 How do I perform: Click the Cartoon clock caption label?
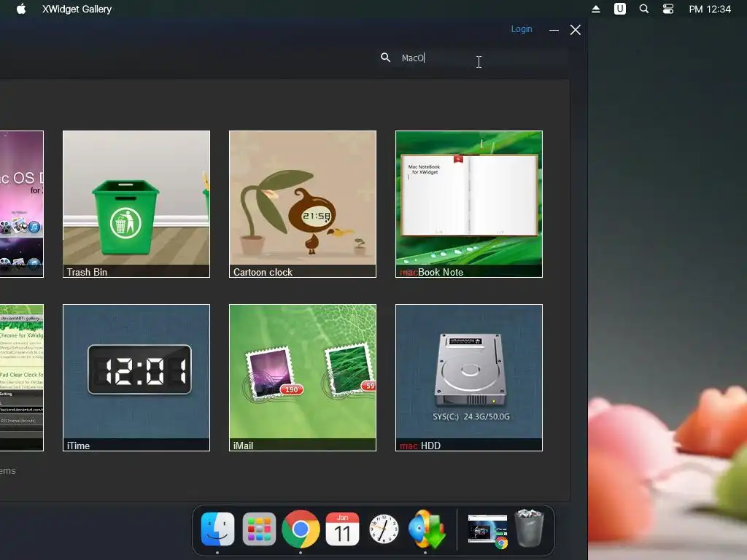tap(263, 272)
